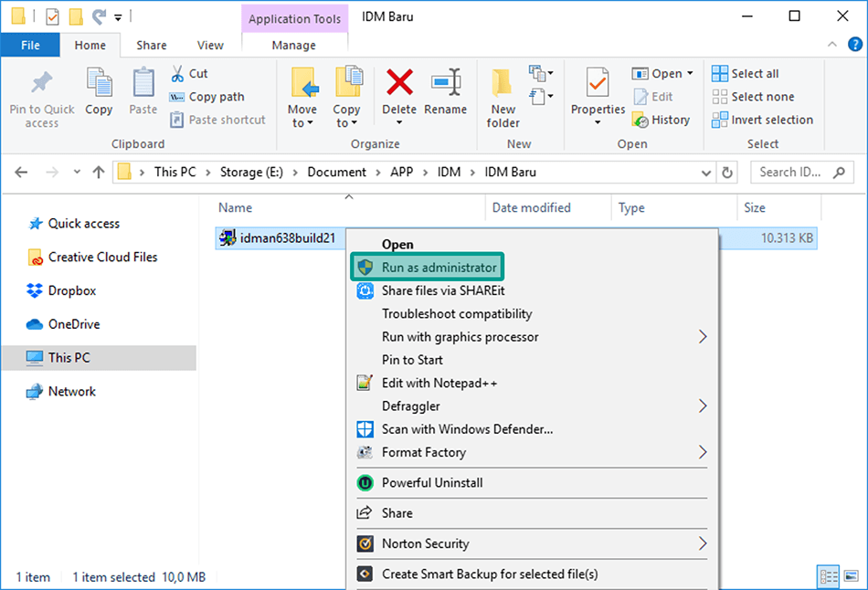The height and width of the screenshot is (590, 868).
Task: Switch to details view layout
Action: [x=829, y=576]
